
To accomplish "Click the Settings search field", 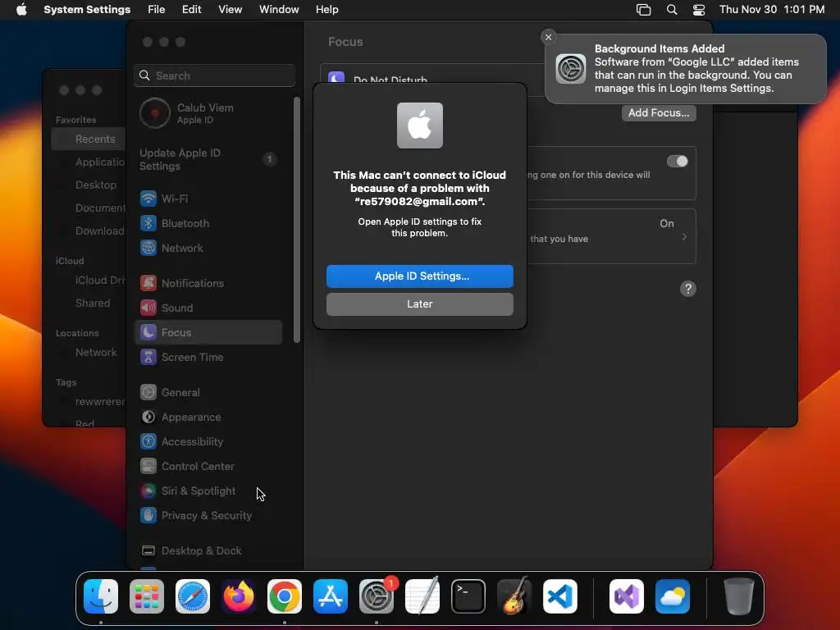I will (x=214, y=75).
